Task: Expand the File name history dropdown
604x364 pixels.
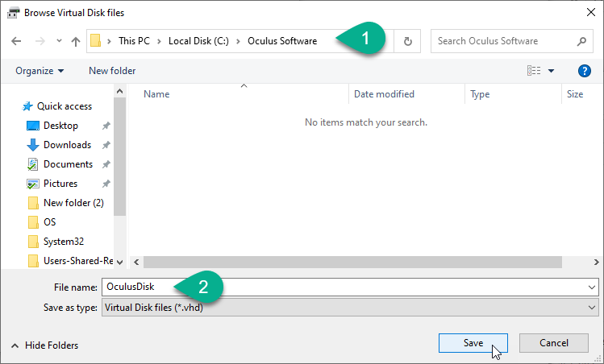Action: (593, 287)
